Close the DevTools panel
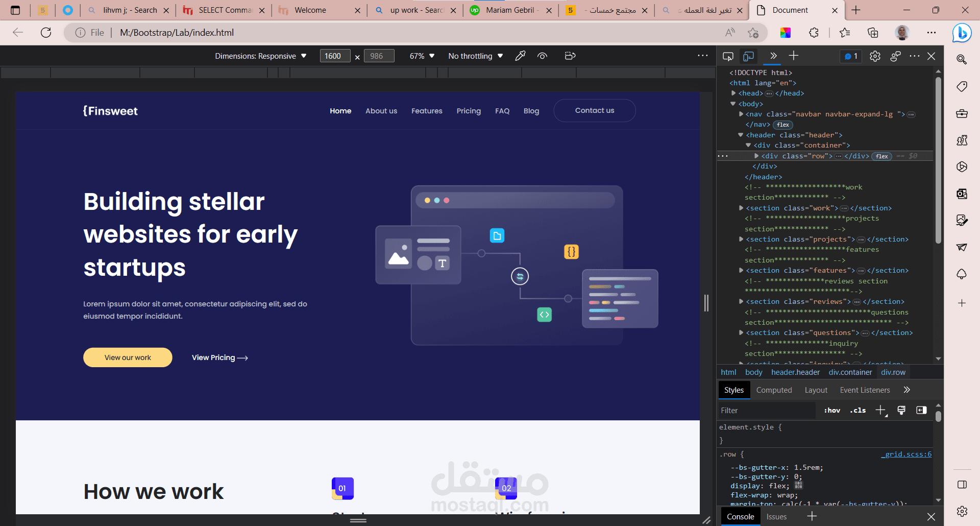Screen dimensions: 980x526 pos(932,56)
